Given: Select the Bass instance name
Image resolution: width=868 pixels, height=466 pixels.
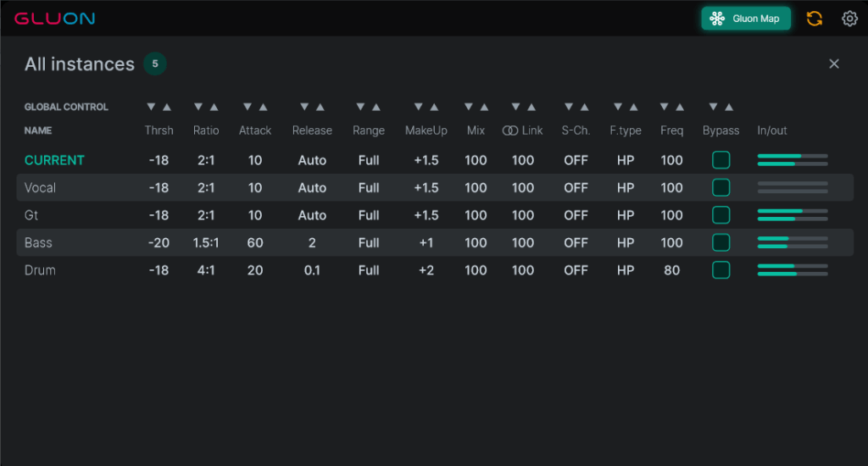Looking at the screenshot, I should point(38,242).
